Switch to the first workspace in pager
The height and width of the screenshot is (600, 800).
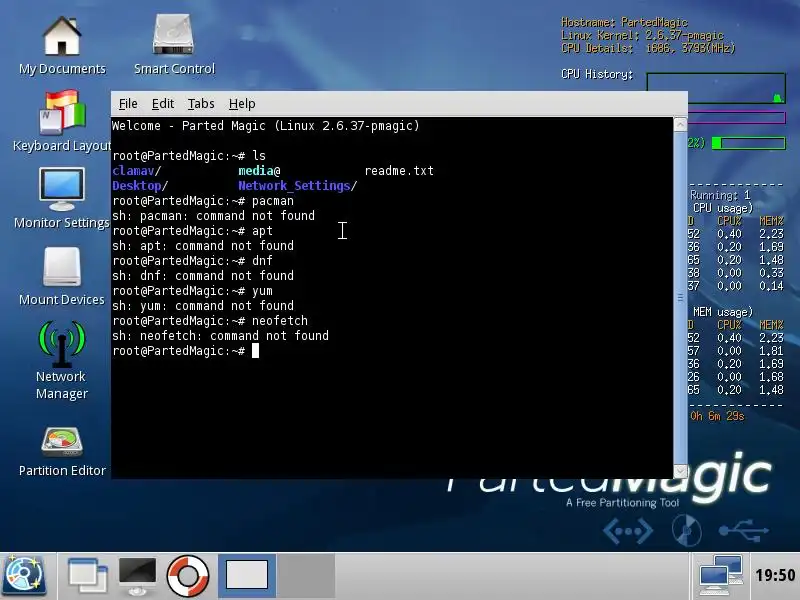(247, 576)
